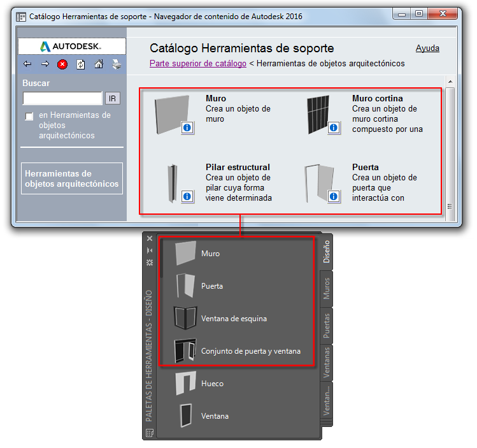Switch to the Muros palette tab
Viewport: 477px width, 448px height.
click(x=327, y=289)
